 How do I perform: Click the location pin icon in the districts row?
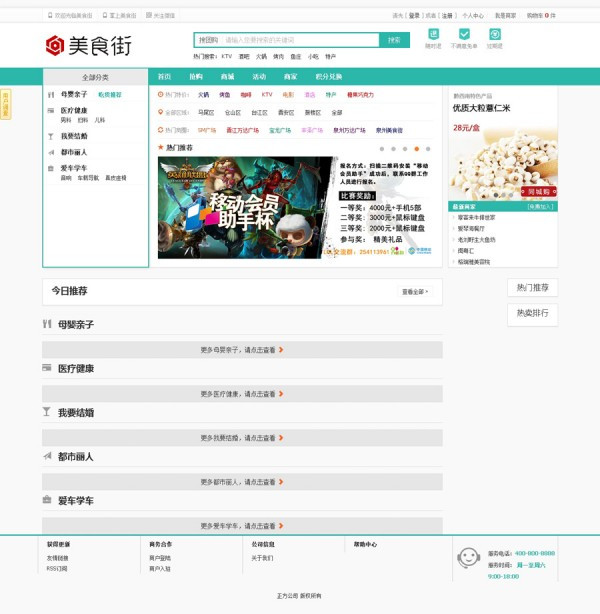coord(160,112)
